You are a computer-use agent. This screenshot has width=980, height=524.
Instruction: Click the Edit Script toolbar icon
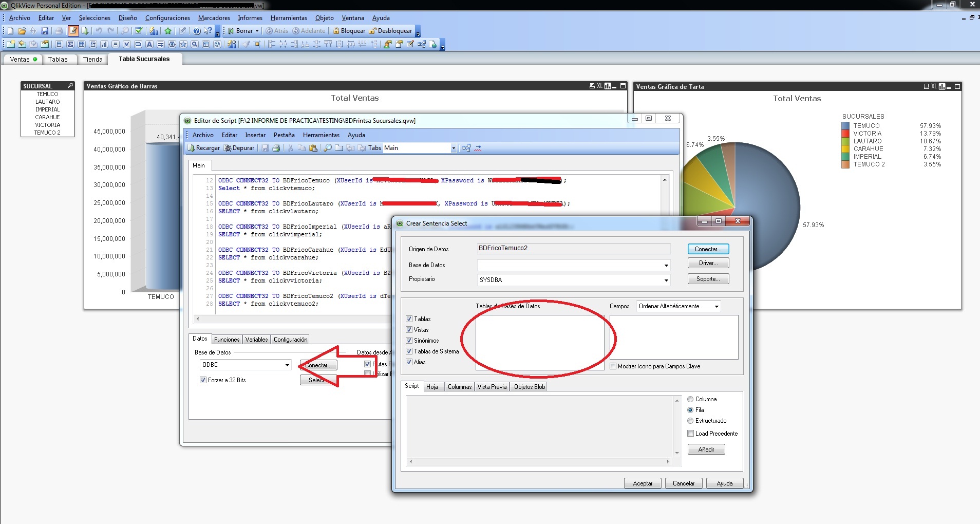point(73,31)
